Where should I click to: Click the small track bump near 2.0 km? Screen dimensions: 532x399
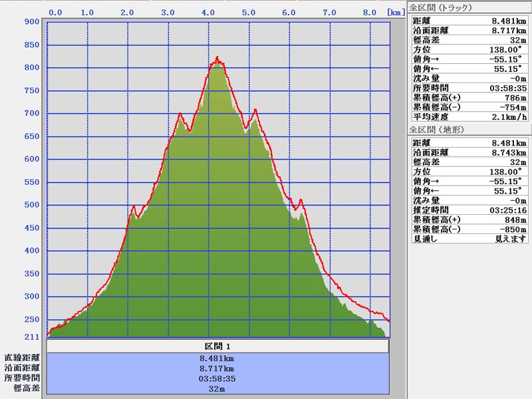coord(134,207)
